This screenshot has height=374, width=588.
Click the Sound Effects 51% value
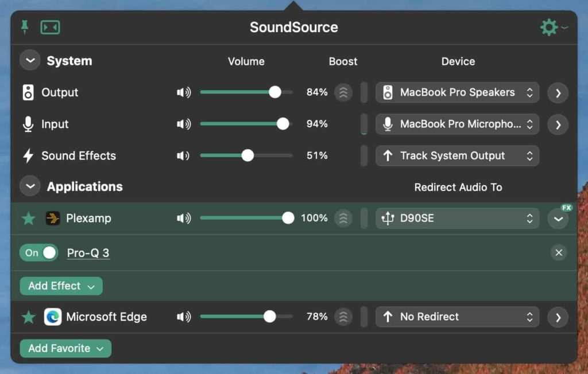pos(317,155)
